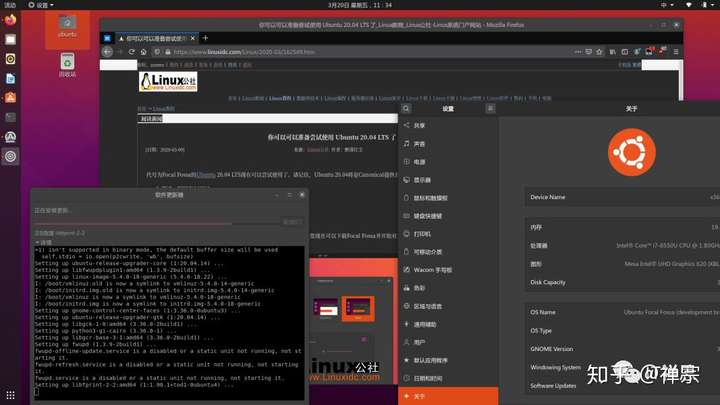Click the site lock icon in URL bar
This screenshot has width=720, height=405.
pyautogui.click(x=168, y=52)
